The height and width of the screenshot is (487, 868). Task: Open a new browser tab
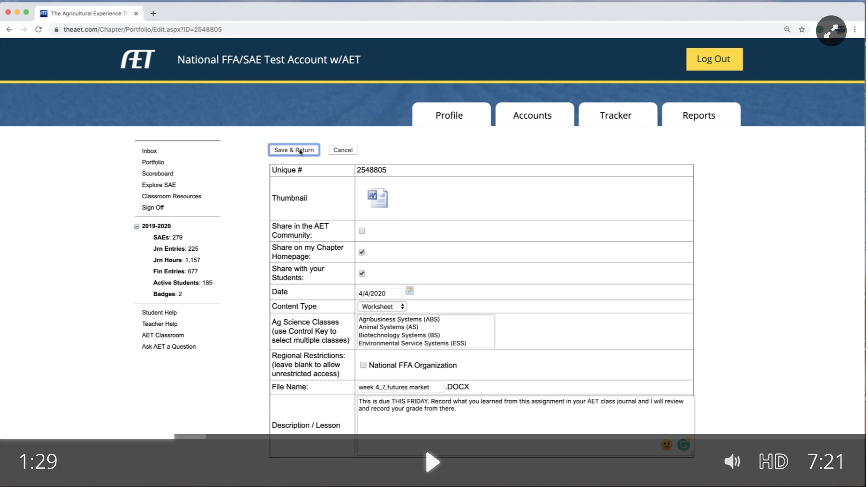click(x=153, y=14)
